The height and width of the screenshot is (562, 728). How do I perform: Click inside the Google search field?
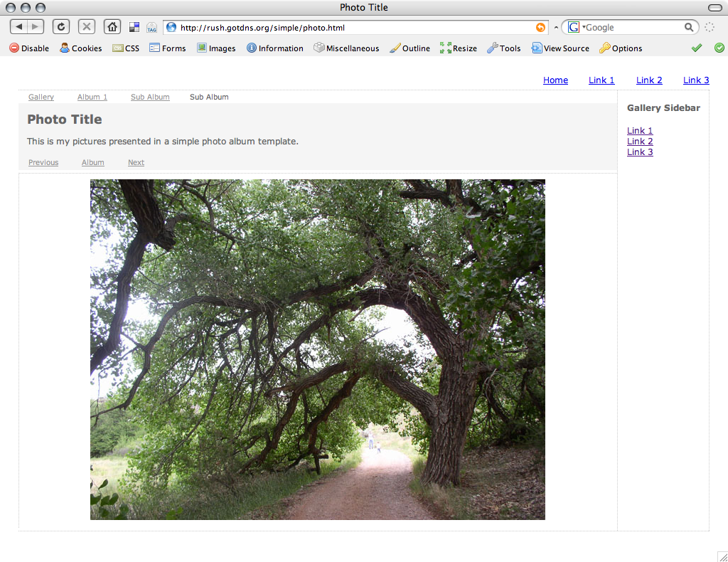[633, 28]
